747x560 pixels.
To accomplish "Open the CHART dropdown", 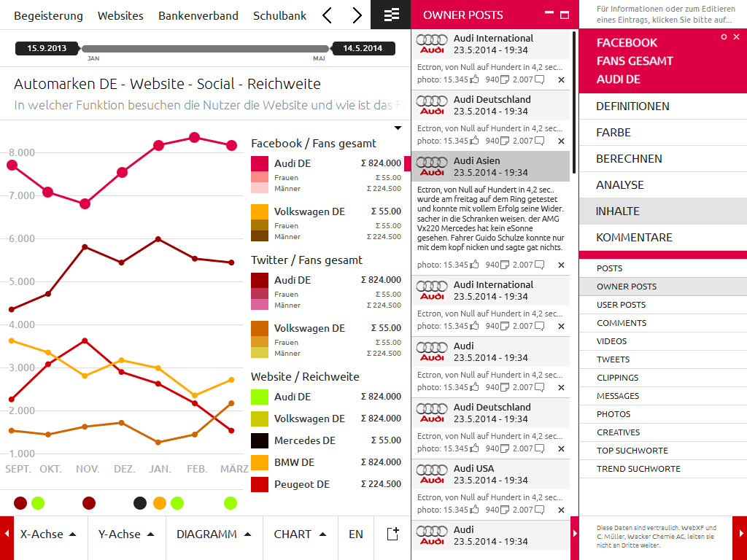I will (x=300, y=534).
